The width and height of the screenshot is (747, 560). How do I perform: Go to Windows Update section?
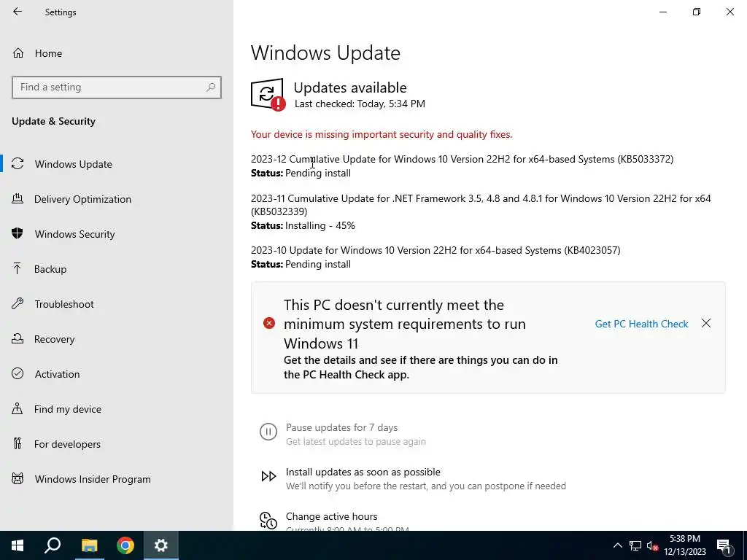pos(74,164)
